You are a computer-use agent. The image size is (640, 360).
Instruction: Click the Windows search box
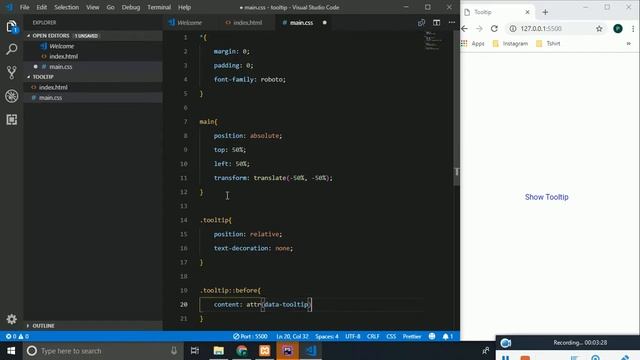103,351
